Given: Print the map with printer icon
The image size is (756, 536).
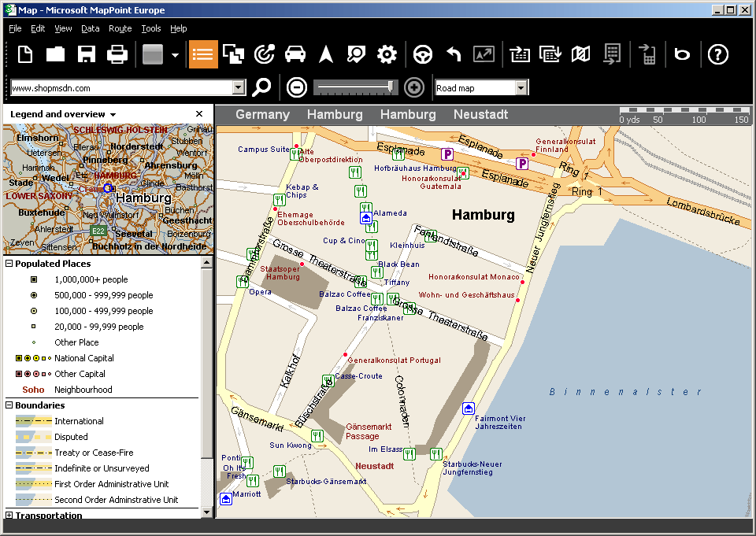Looking at the screenshot, I should [x=117, y=54].
